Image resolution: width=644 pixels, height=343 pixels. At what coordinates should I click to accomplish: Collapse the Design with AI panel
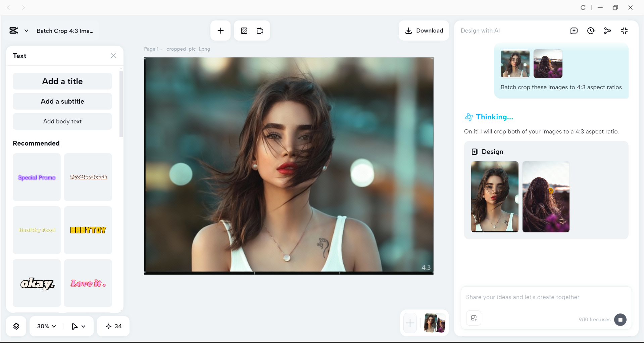(x=624, y=31)
